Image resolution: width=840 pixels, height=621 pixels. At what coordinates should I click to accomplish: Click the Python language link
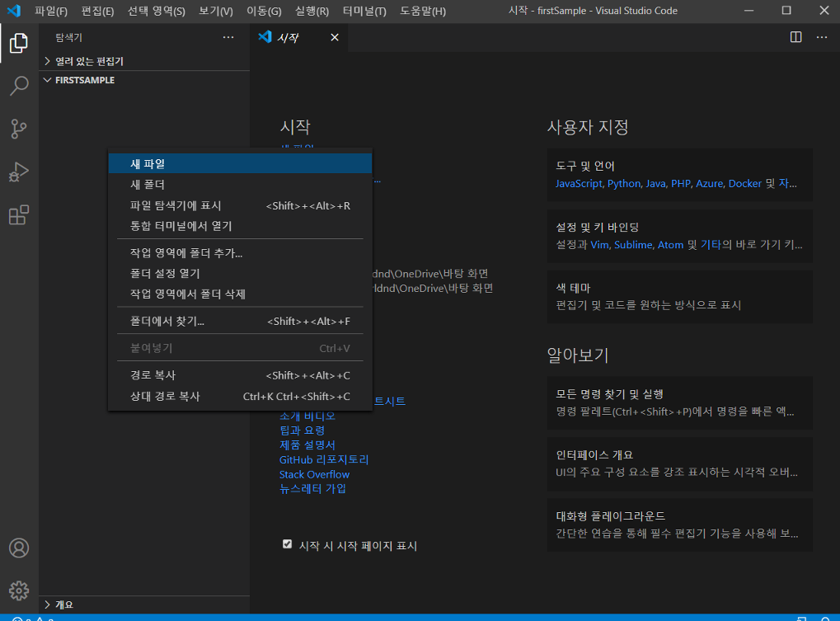click(624, 183)
